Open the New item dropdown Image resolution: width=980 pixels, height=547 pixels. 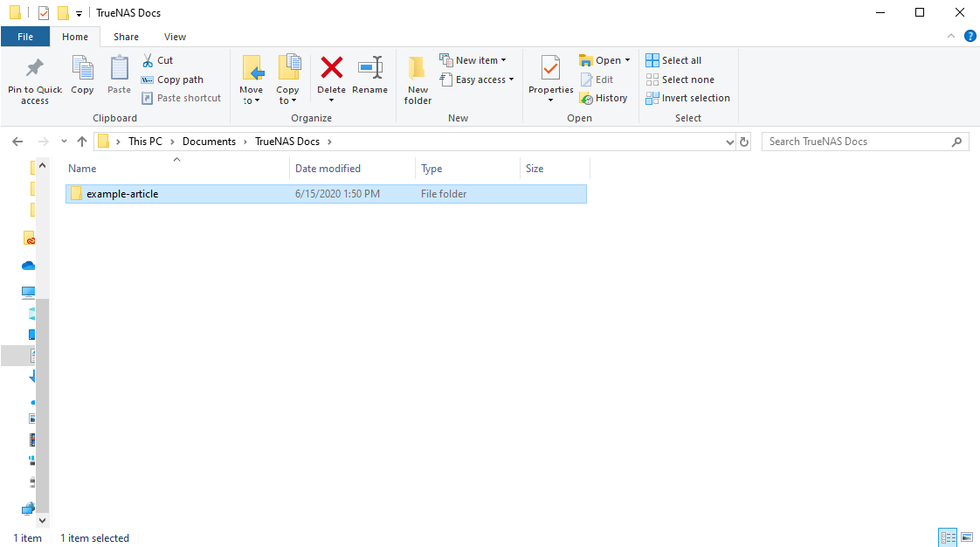coord(473,60)
